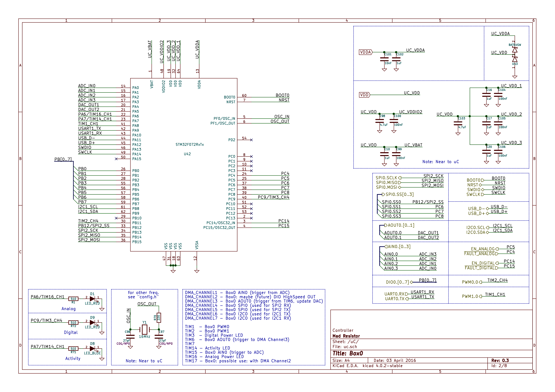Click the VDD global power label
This screenshot has width=555, height=392.
(x=364, y=95)
